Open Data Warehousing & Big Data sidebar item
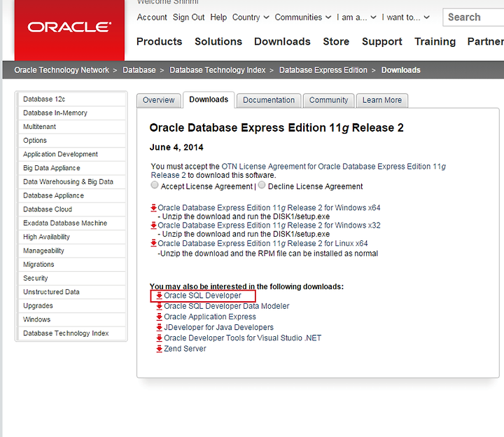Screen dimensions: 504x437 coord(72,181)
